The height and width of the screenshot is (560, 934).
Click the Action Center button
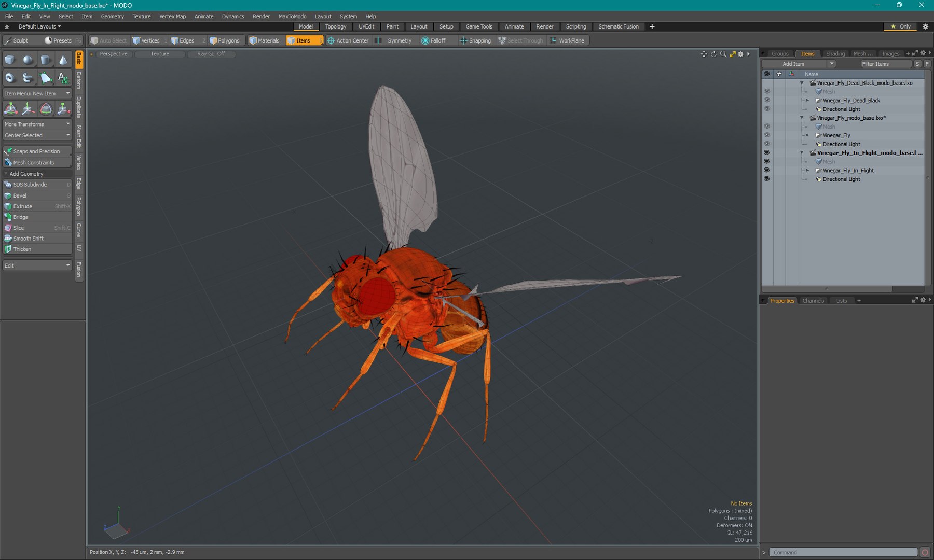[x=348, y=40]
